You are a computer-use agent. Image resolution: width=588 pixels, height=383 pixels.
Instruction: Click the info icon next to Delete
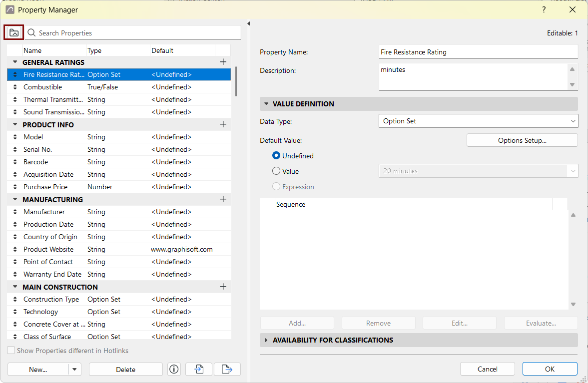[174, 370]
